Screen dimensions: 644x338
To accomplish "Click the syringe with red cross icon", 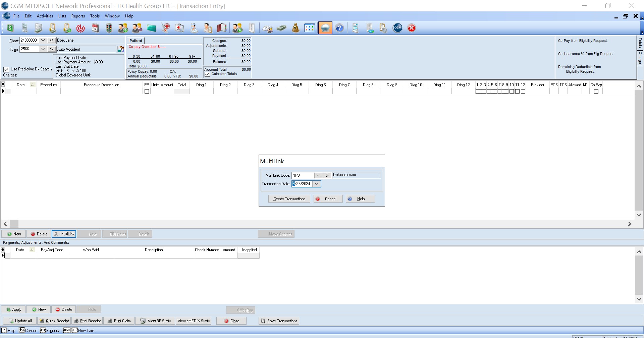I will [165, 28].
